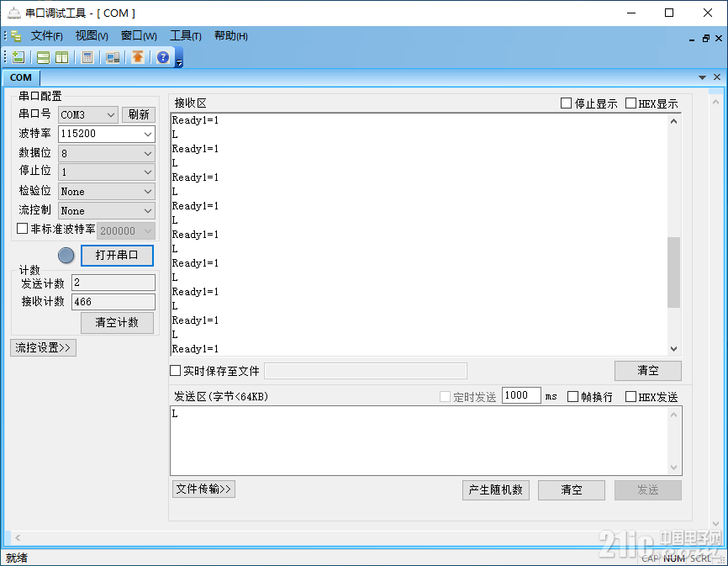Viewport: 728px width, 566px height.
Task: Click the orange upload arrow icon
Action: click(x=138, y=57)
